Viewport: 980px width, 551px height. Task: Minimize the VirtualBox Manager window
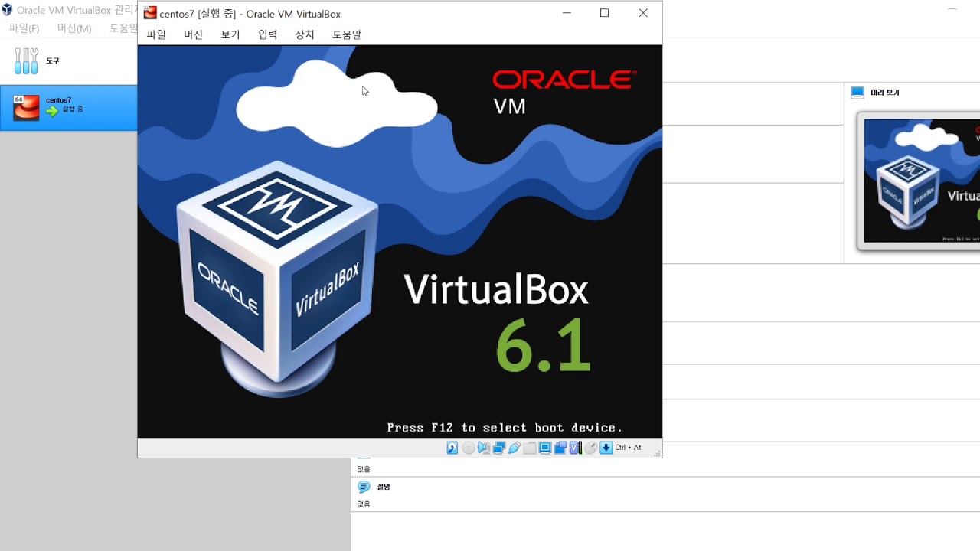tap(952, 9)
